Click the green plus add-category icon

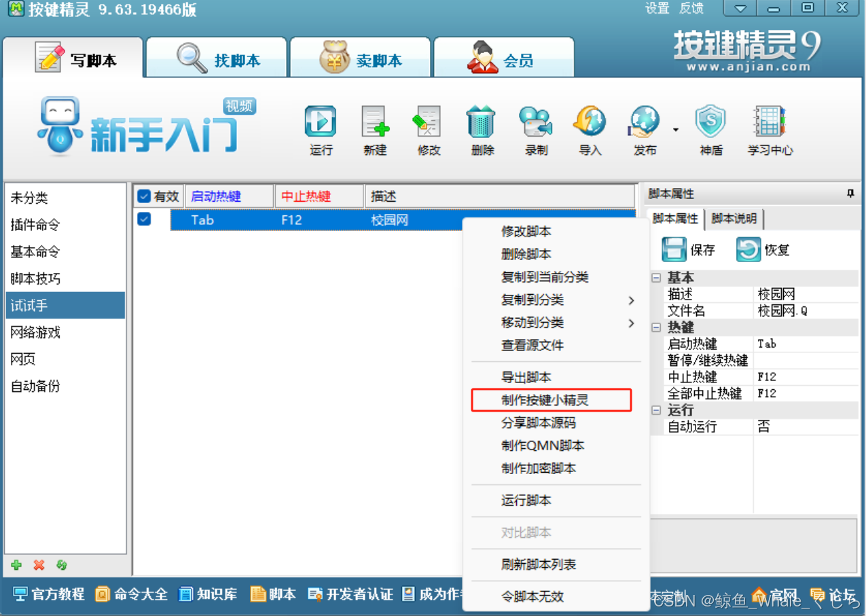click(x=16, y=565)
